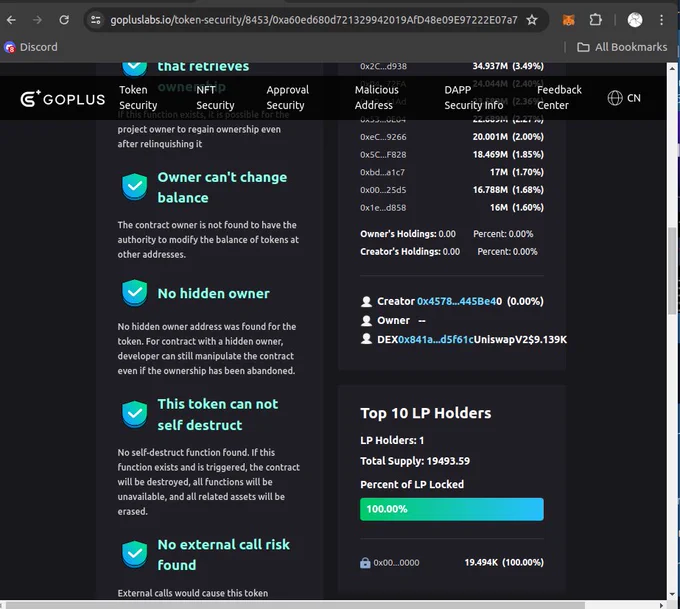The image size is (680, 609).
Task: Open the Extensions puzzle icon
Action: click(x=595, y=20)
